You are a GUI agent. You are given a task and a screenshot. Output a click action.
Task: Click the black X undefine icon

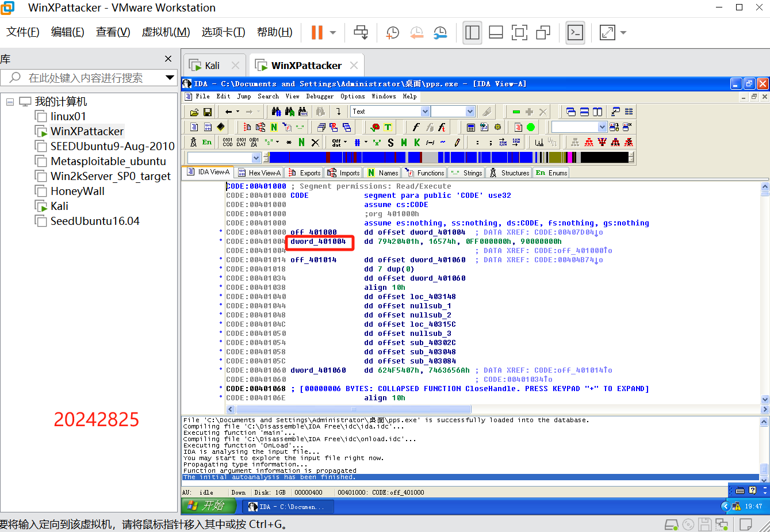315,142
